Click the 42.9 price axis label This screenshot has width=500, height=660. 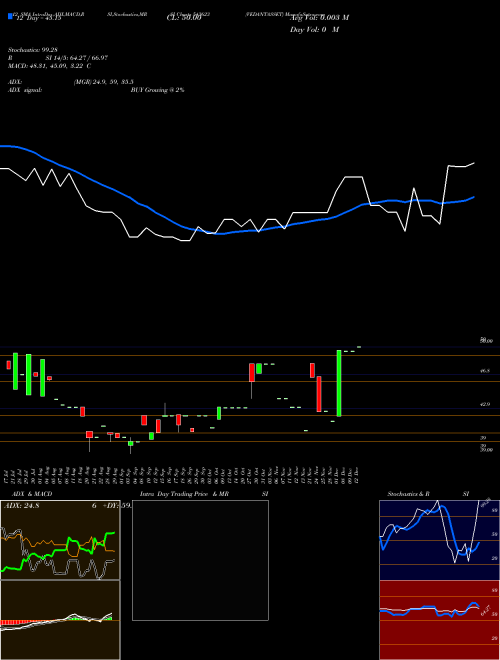tap(484, 405)
